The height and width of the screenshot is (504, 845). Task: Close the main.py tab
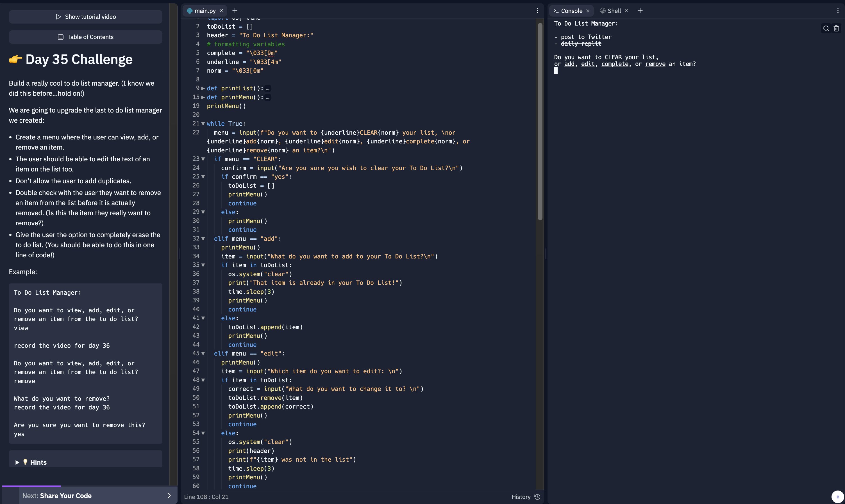(221, 11)
